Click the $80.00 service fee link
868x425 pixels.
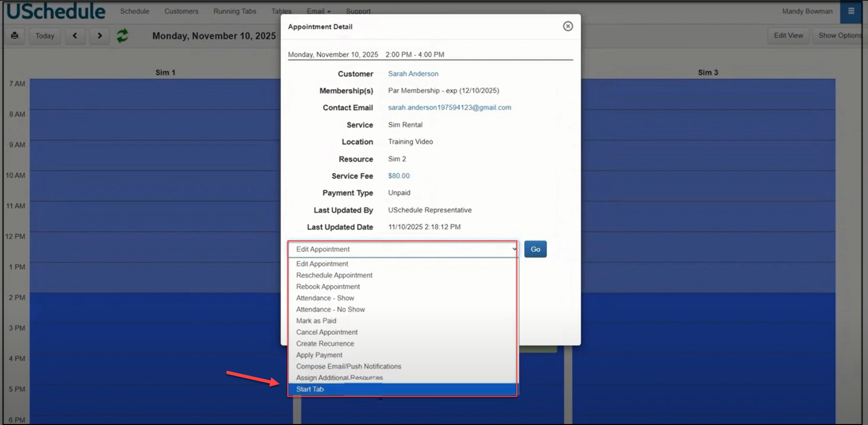click(x=399, y=176)
